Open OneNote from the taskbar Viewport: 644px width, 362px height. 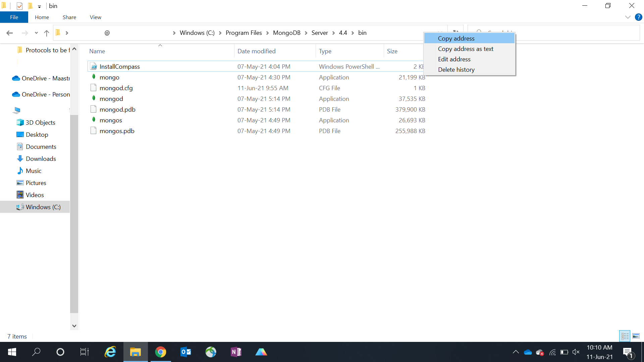pyautogui.click(x=236, y=352)
